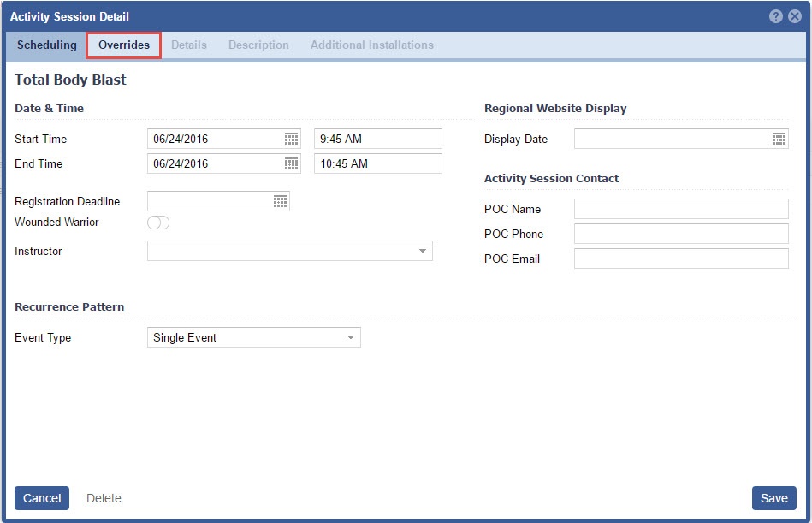Screen dimensions: 812x523
Task: Open the Details tab
Action: pyautogui.click(x=189, y=45)
